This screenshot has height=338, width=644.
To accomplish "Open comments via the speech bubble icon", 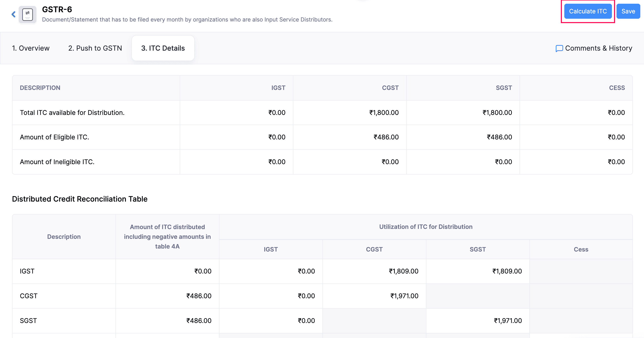I will (559, 48).
